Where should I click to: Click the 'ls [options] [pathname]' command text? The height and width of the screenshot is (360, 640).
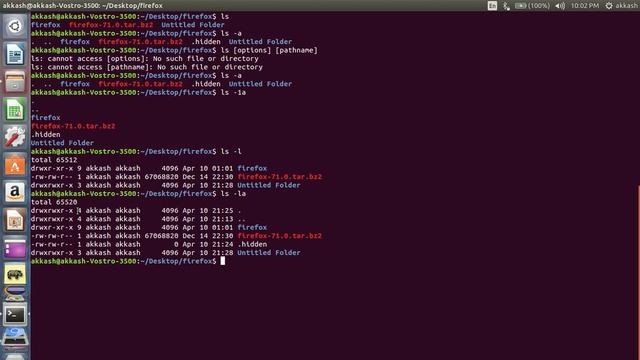269,50
